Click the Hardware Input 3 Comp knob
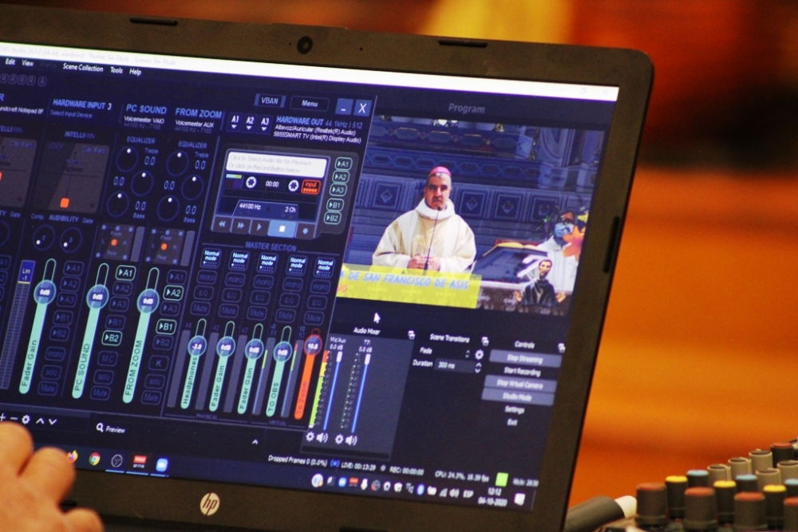798x532 pixels. point(43,238)
